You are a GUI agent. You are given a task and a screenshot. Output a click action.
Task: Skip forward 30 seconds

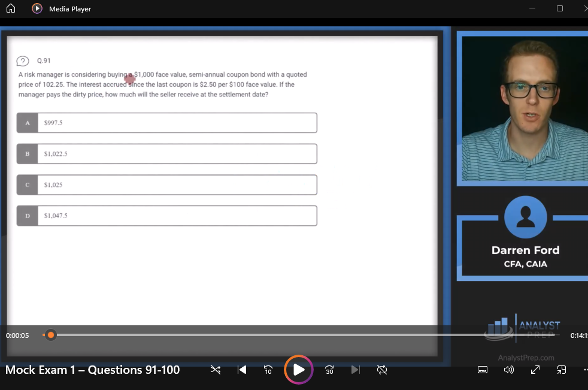tap(329, 370)
